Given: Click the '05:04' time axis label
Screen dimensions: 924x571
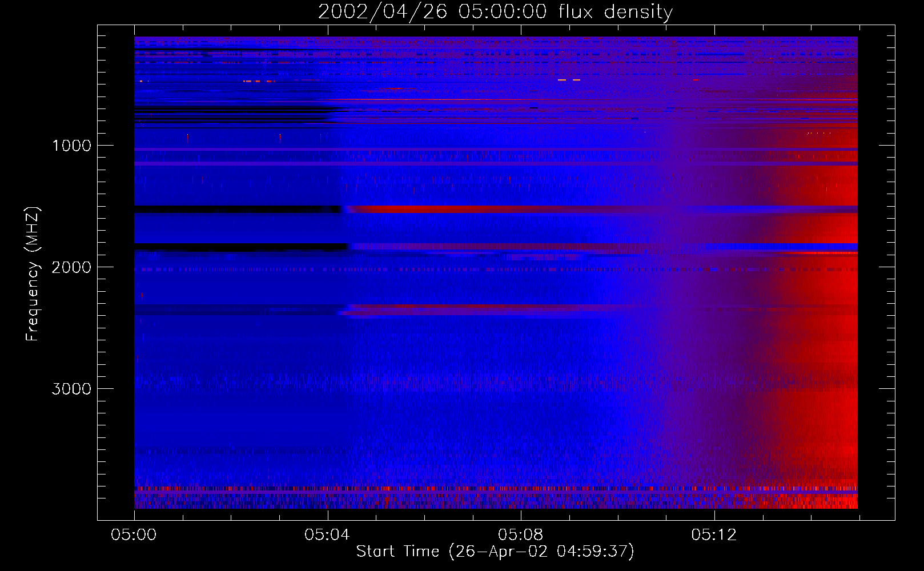Looking at the screenshot, I should (x=327, y=534).
